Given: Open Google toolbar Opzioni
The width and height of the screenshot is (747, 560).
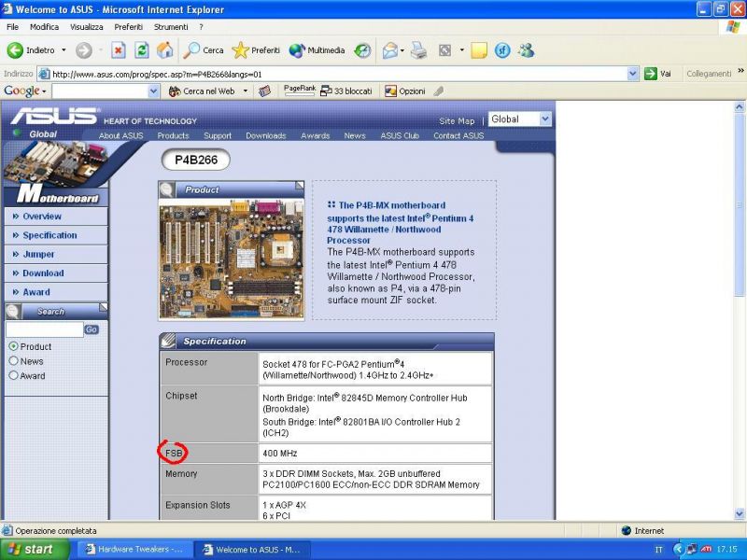Looking at the screenshot, I should click(405, 91).
